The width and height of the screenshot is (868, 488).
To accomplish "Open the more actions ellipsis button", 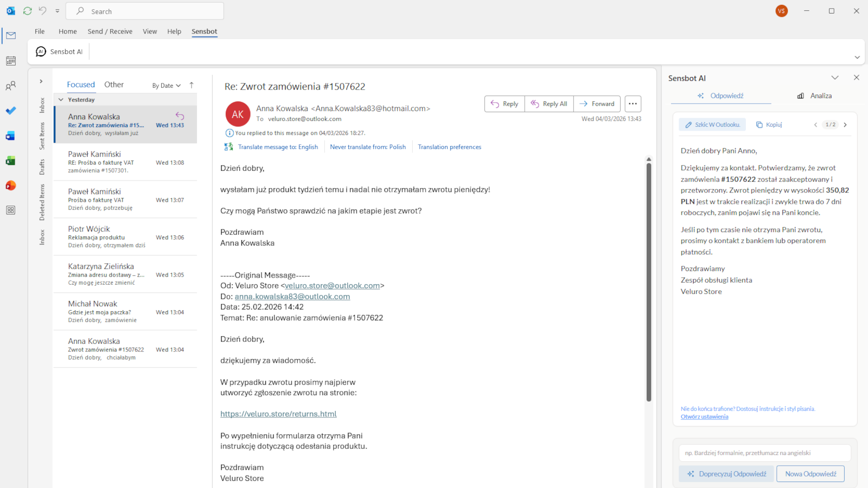I will [x=633, y=104].
